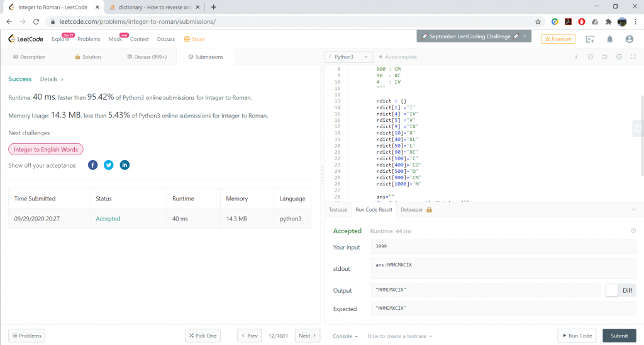Open the Accepted submission link
This screenshot has width=644, height=345.
(108, 219)
